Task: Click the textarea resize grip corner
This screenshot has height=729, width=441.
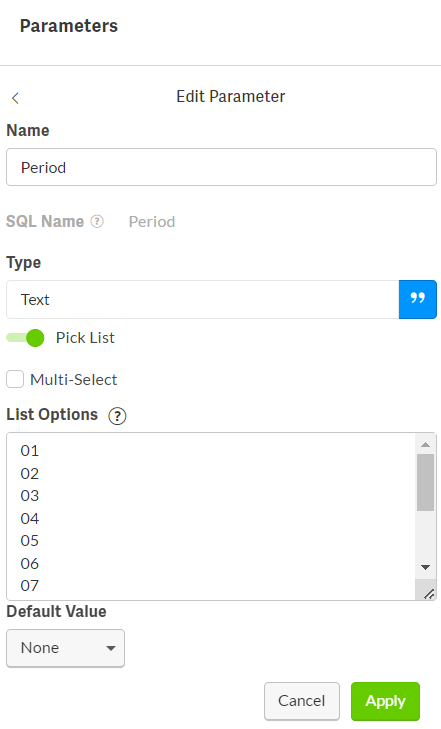Action: pyautogui.click(x=429, y=594)
